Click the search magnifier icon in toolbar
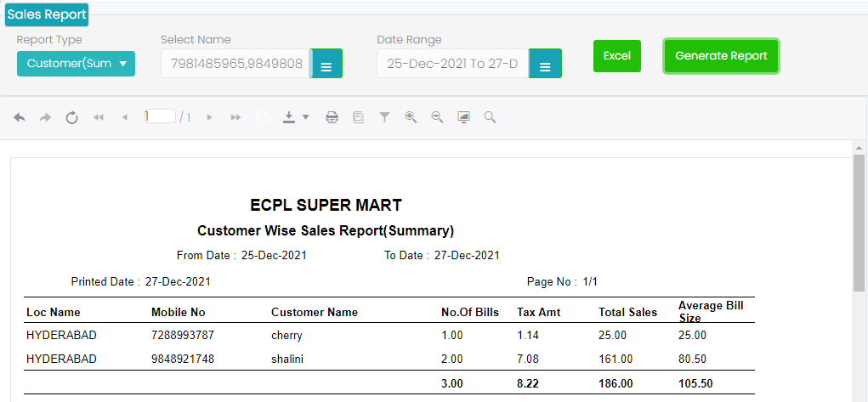868x402 pixels. [x=490, y=117]
